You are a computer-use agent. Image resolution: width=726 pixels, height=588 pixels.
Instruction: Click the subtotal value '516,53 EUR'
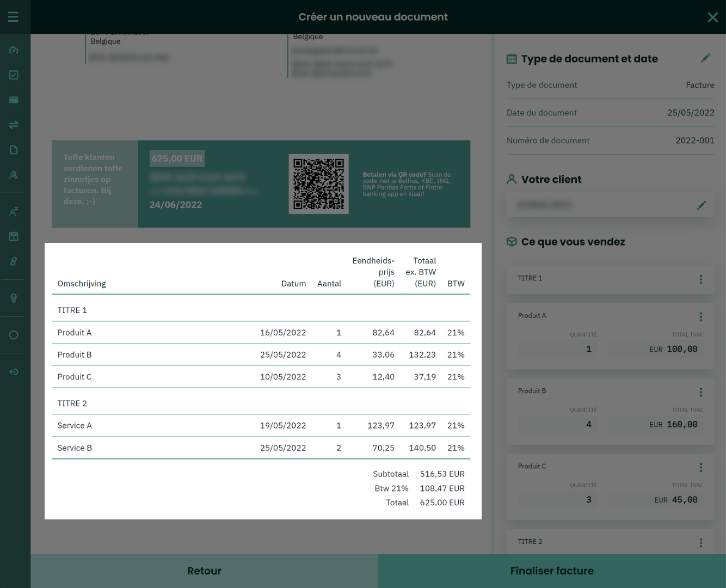(x=442, y=474)
